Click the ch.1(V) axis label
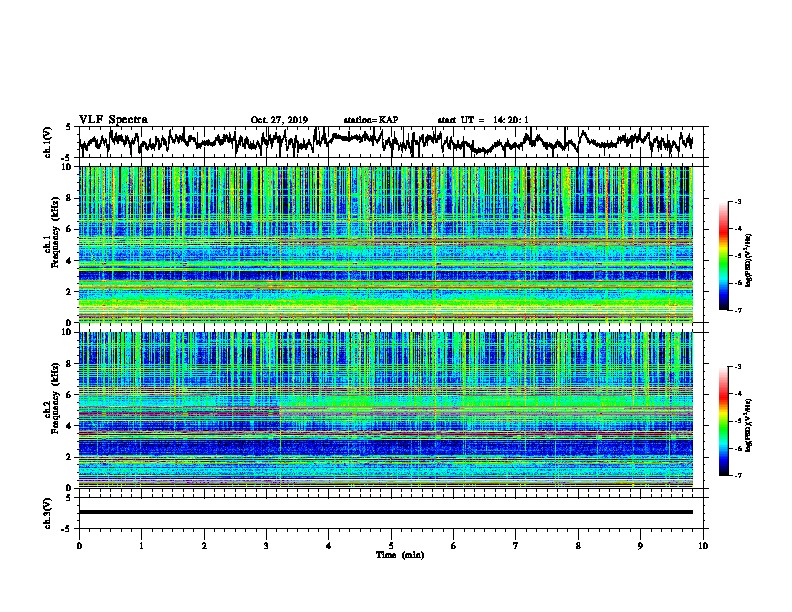 click(48, 142)
